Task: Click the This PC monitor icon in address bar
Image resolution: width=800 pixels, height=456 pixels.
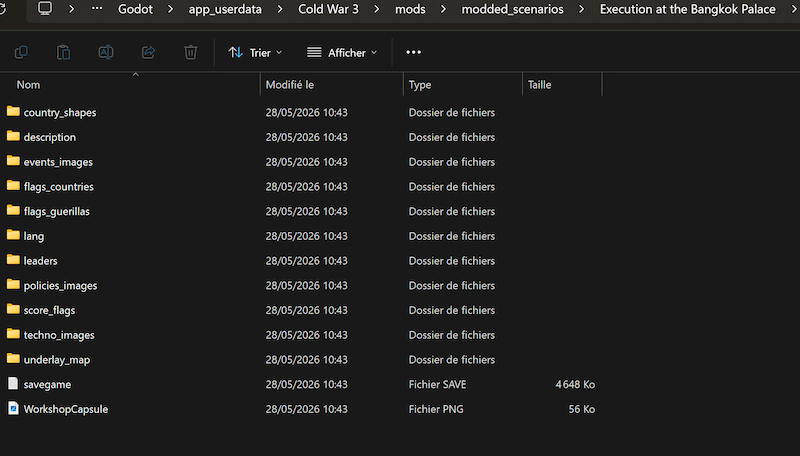Action: (x=45, y=9)
